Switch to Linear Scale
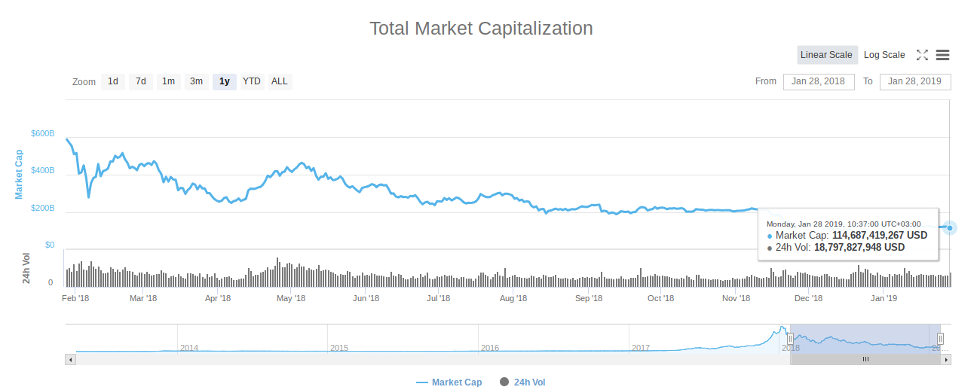 [826, 55]
